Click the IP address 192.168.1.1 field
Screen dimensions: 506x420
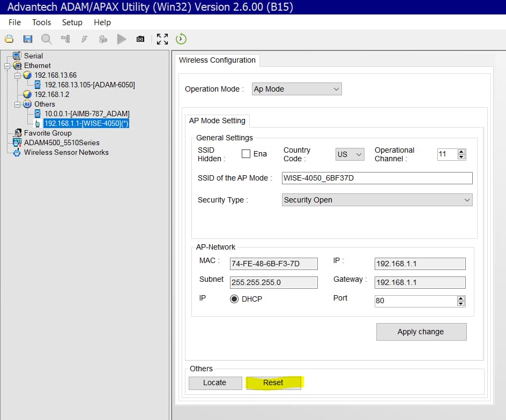pyautogui.click(x=420, y=264)
